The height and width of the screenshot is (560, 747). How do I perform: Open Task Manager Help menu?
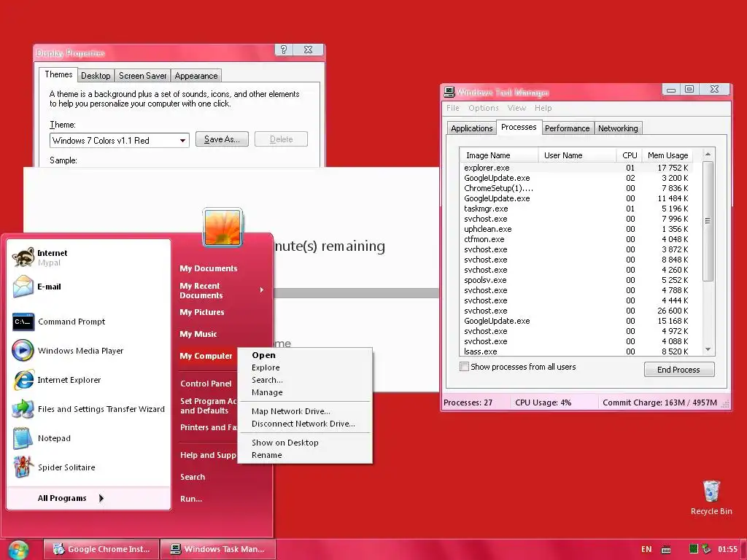[x=543, y=108]
